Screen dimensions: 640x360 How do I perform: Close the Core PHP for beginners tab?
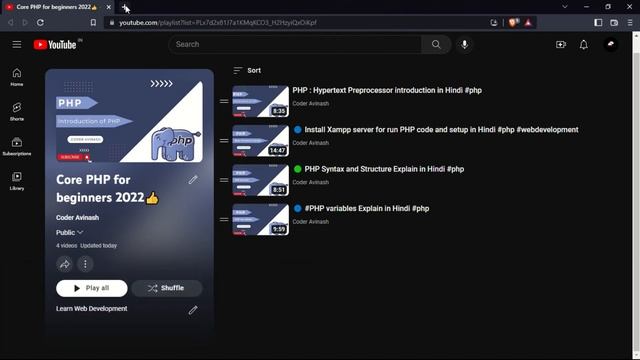pyautogui.click(x=109, y=7)
